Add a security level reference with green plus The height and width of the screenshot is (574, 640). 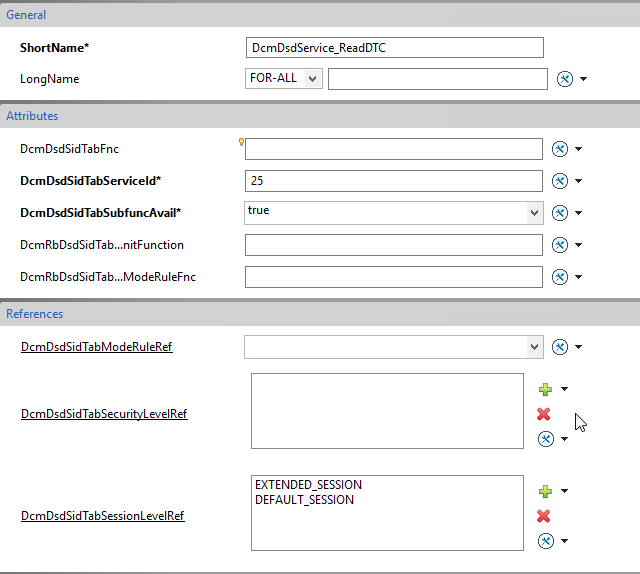coord(545,389)
